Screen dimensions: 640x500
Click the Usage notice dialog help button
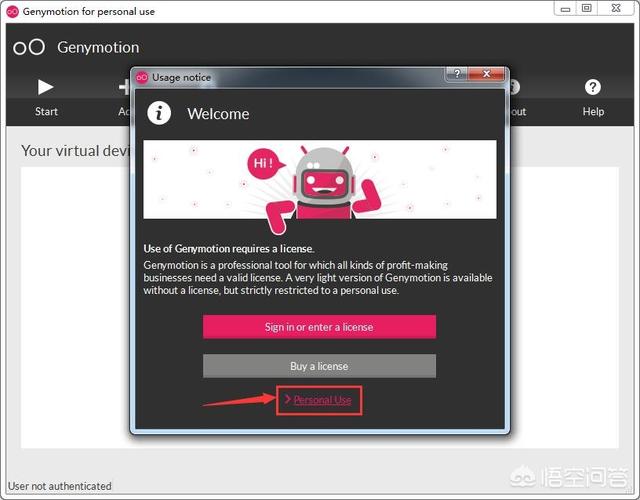pos(457,74)
